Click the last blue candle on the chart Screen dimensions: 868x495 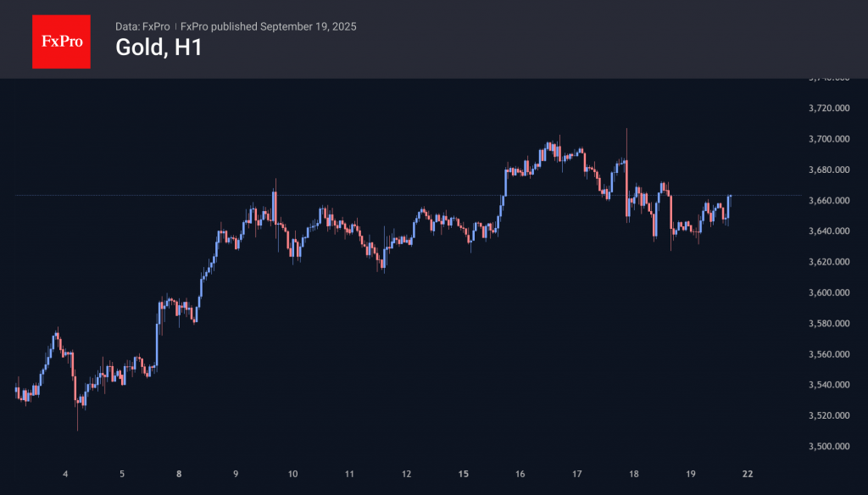[729, 206]
